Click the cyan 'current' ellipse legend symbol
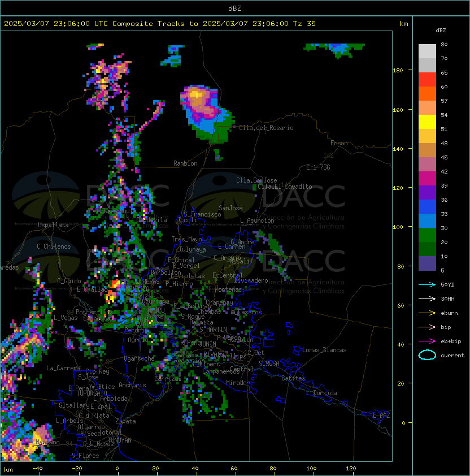Viewport: 470px width, 476px height. click(427, 355)
